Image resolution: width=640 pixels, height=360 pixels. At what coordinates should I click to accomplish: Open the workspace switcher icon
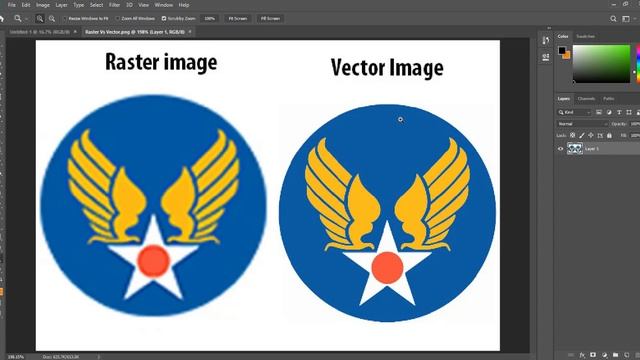click(x=626, y=18)
